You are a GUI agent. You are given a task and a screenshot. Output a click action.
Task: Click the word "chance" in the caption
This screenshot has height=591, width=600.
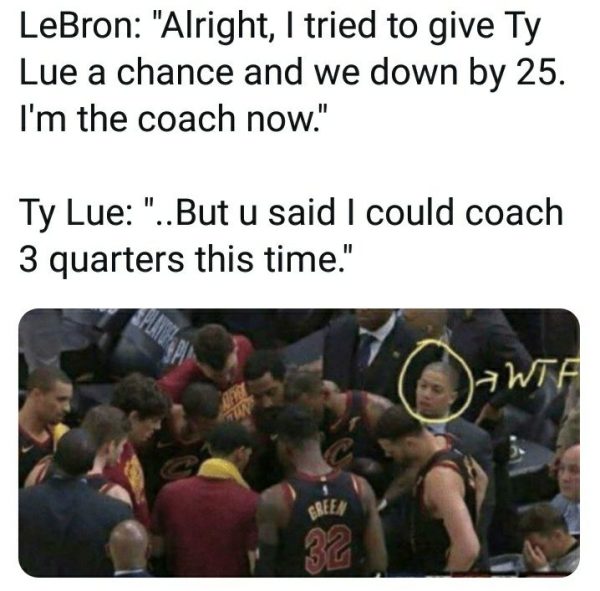tap(175, 72)
